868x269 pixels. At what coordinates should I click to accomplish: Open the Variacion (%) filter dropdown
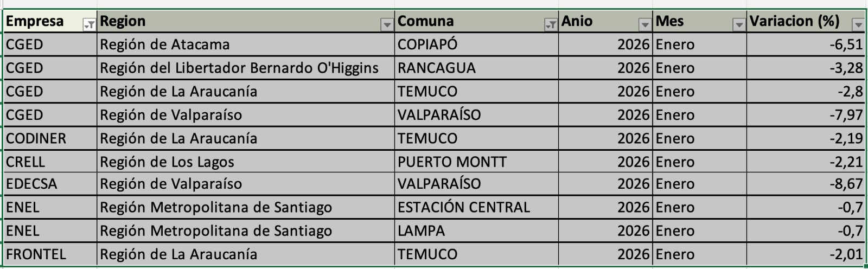pyautogui.click(x=858, y=24)
